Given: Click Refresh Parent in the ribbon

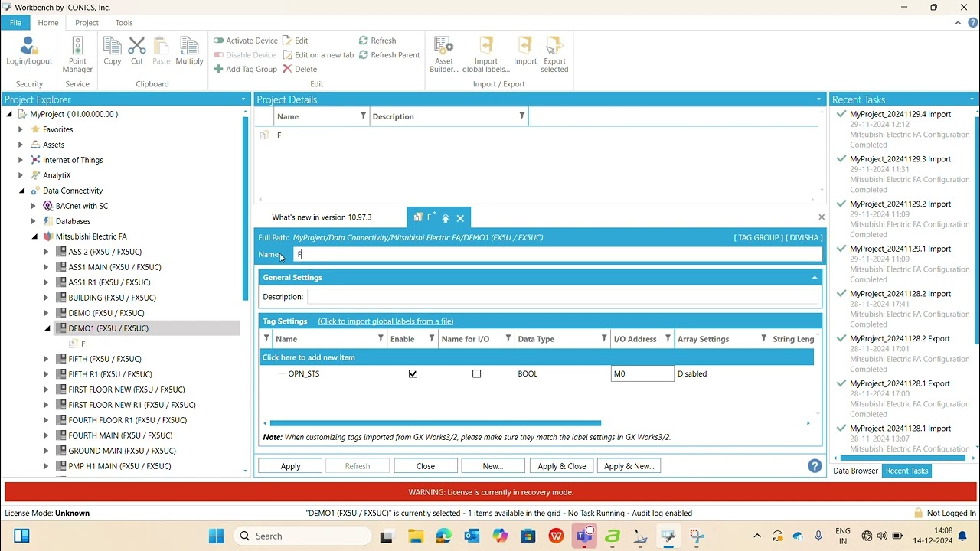Looking at the screenshot, I should [x=389, y=55].
